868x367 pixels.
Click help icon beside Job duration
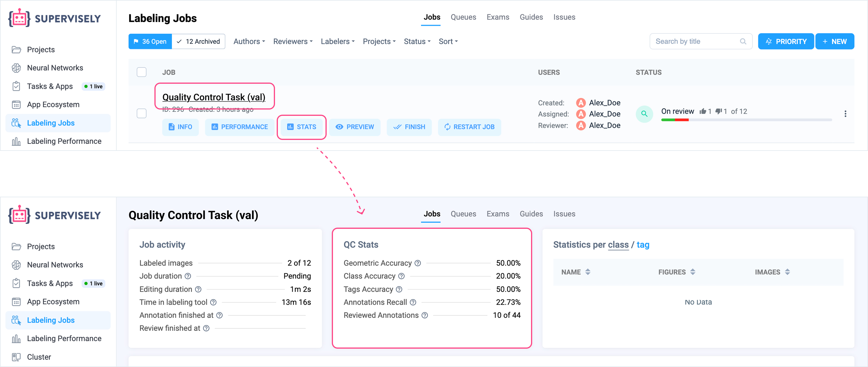[188, 276]
